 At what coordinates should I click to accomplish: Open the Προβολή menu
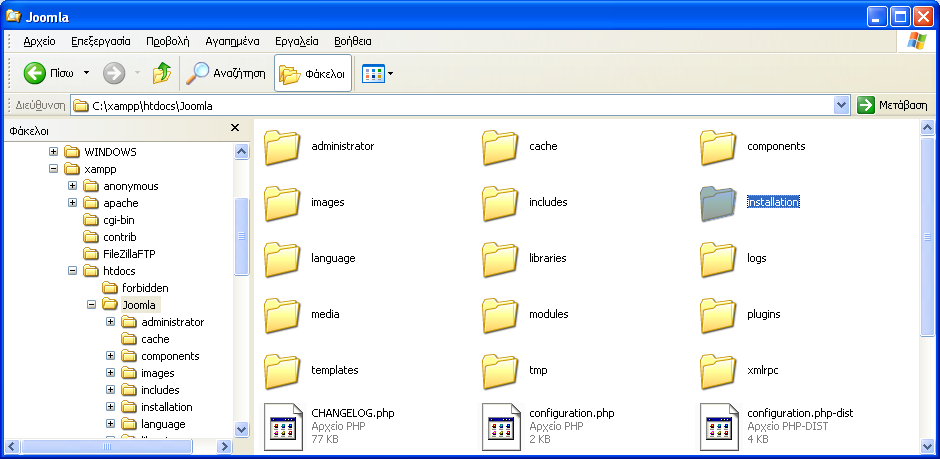pos(168,41)
